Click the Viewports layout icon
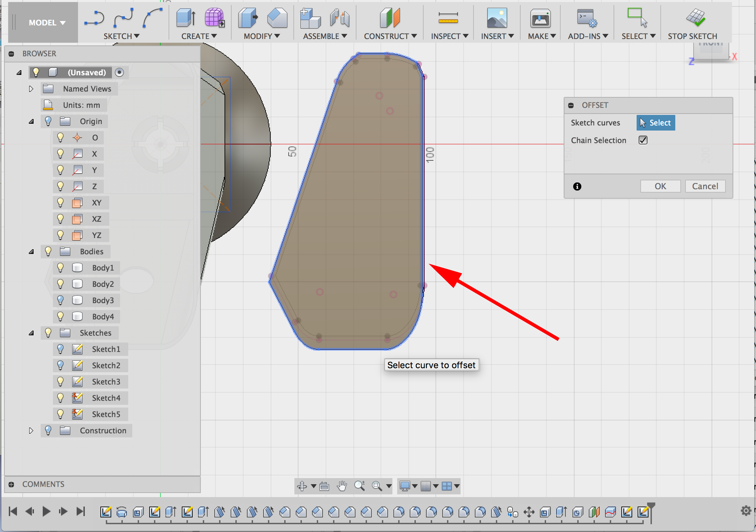The height and width of the screenshot is (532, 756). (x=447, y=486)
